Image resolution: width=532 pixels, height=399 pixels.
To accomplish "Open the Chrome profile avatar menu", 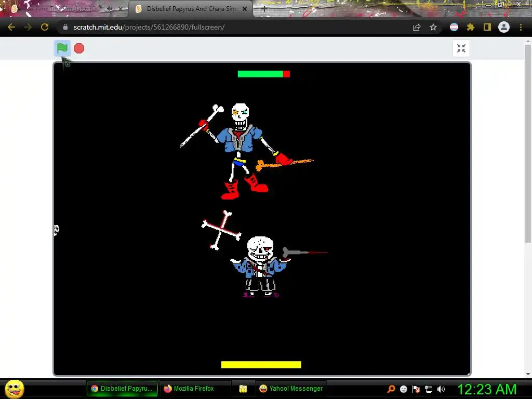I will click(504, 27).
